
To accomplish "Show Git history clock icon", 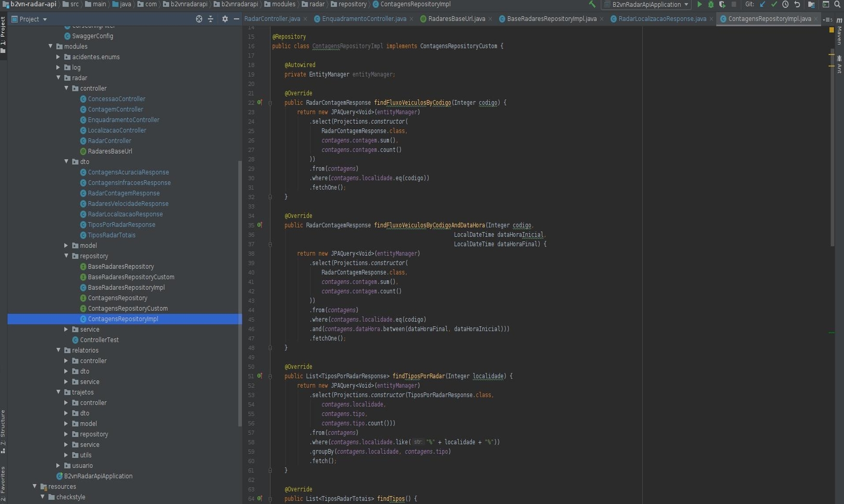I will pos(785,4).
